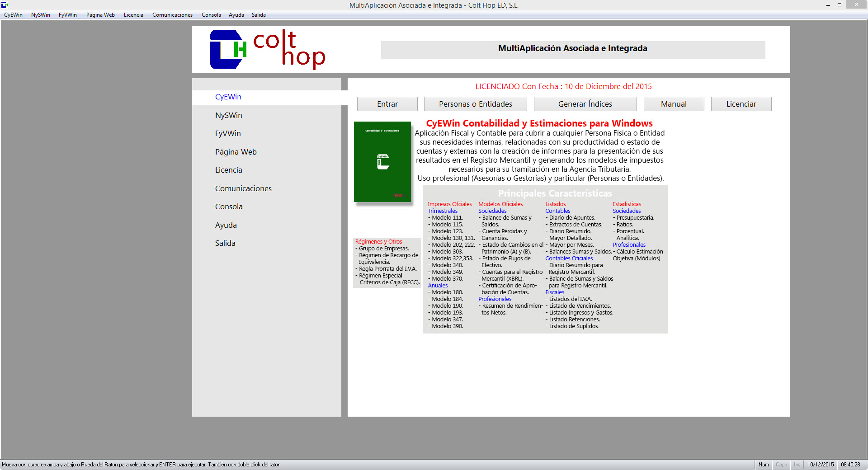Click the Presupuestaria entry
The image size is (868, 470).
click(x=633, y=218)
